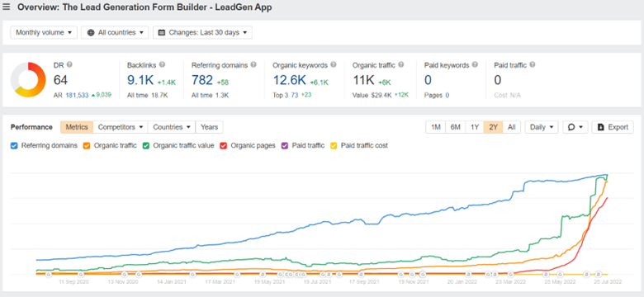Click the All time 1.3K domains text
644x297 pixels.
tap(211, 95)
